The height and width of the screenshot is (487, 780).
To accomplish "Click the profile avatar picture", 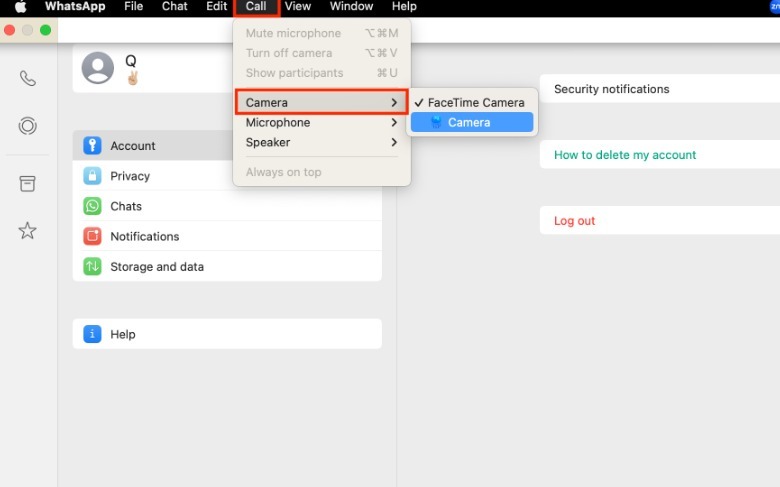I will 97,68.
